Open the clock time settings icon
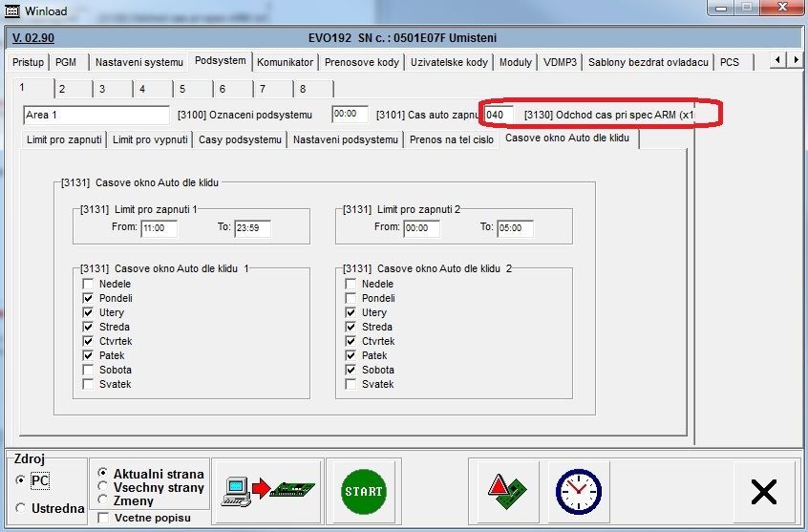Screen dimensions: 808x532 579,491
